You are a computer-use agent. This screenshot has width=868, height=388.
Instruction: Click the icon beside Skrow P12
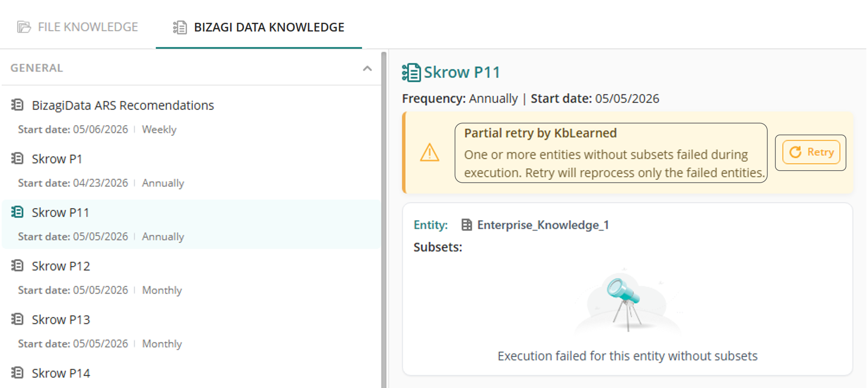(17, 266)
